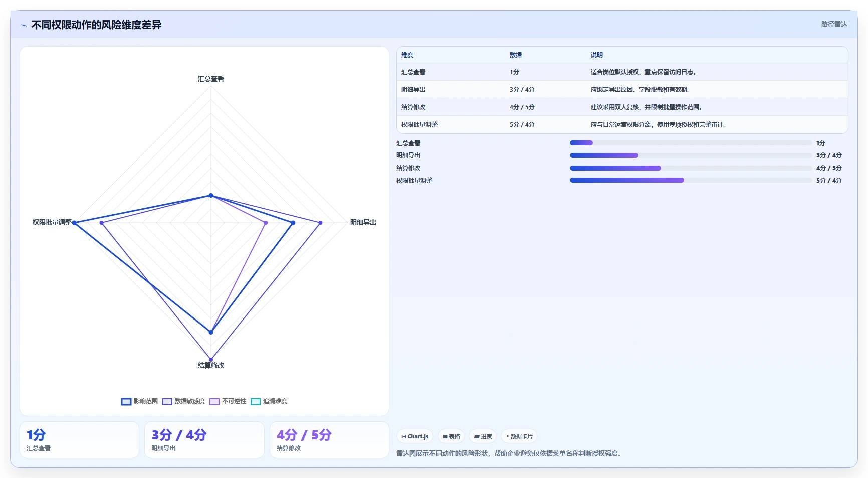Click the 权限批量调整 progress bar

coord(691,180)
